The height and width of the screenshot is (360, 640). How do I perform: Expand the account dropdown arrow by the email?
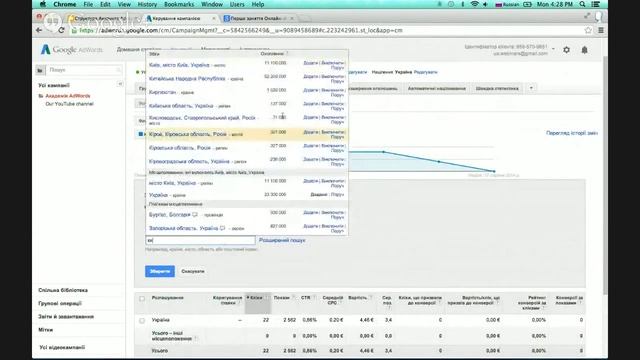pos(553,49)
